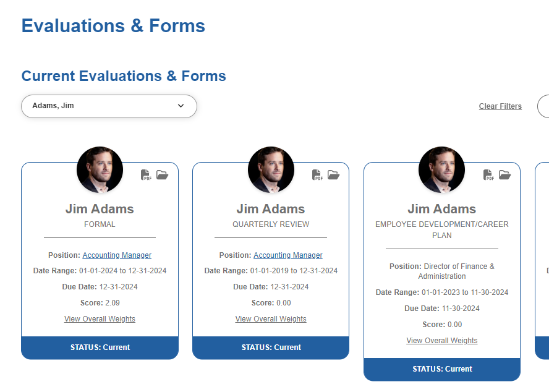Open folder icon on Quarterly Review card
The width and height of the screenshot is (549, 392).
(x=333, y=175)
